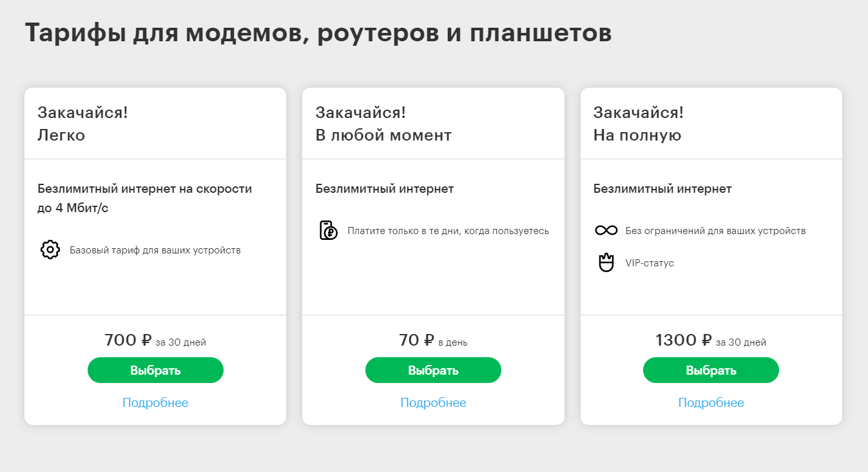
Task: Click the Закачайся! На полную title
Action: 638,124
